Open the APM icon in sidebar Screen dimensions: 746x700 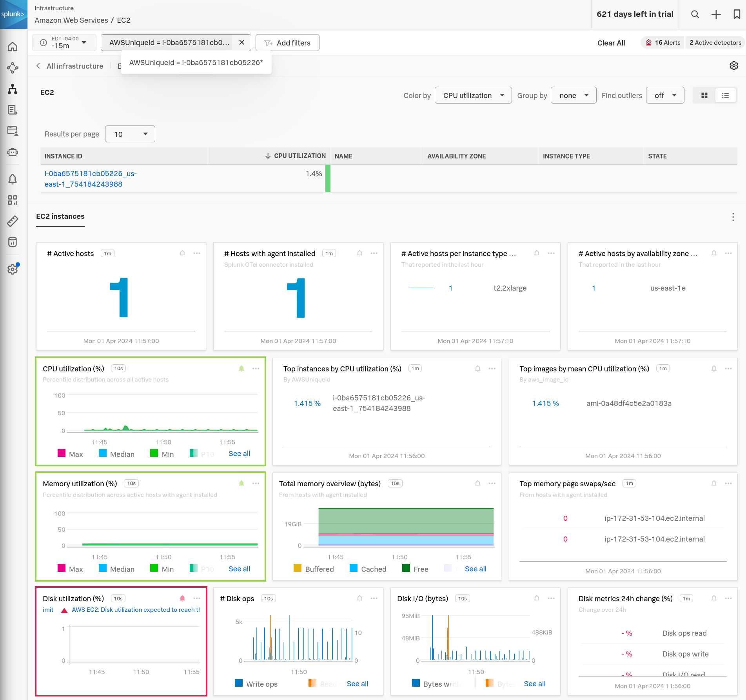pyautogui.click(x=13, y=68)
